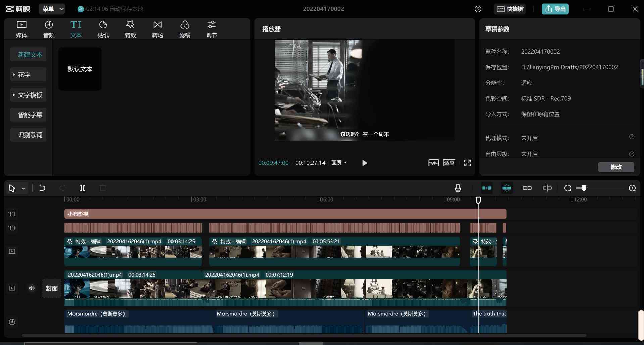
Task: Open the 调节 adjustment tab
Action: click(x=212, y=29)
